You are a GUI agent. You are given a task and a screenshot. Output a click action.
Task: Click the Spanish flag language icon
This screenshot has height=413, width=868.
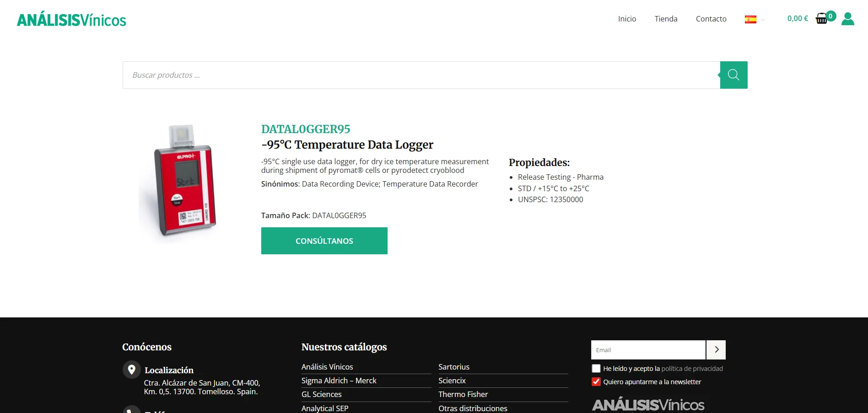[751, 19]
